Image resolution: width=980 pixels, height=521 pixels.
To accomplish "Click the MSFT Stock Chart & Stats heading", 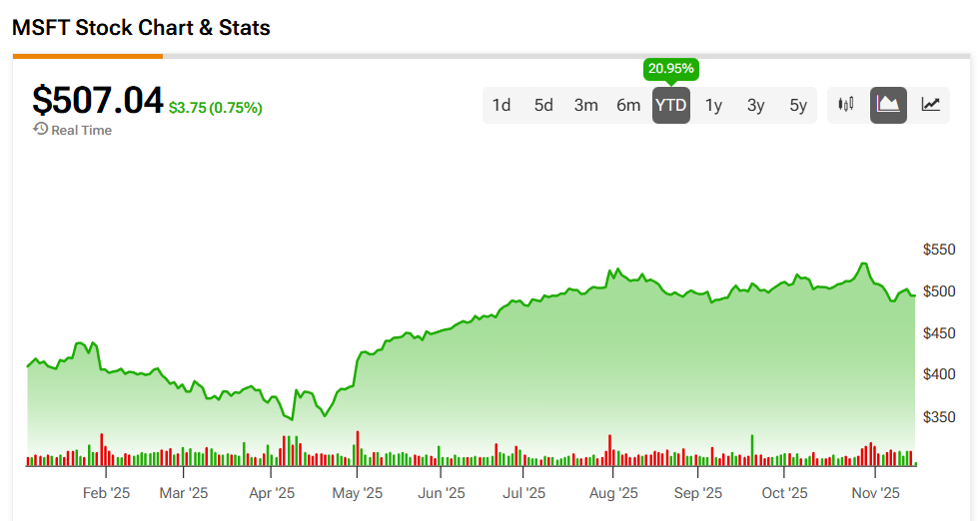I will pos(141,27).
